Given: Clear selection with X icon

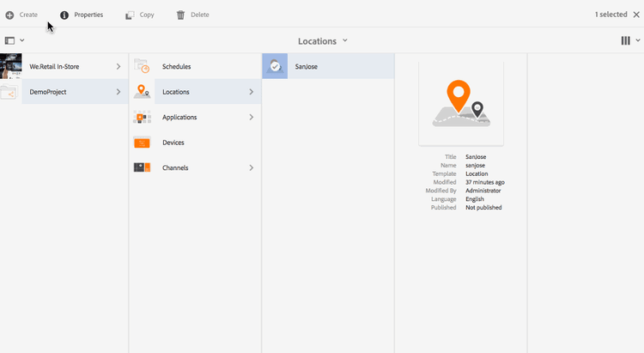Looking at the screenshot, I should (x=636, y=15).
